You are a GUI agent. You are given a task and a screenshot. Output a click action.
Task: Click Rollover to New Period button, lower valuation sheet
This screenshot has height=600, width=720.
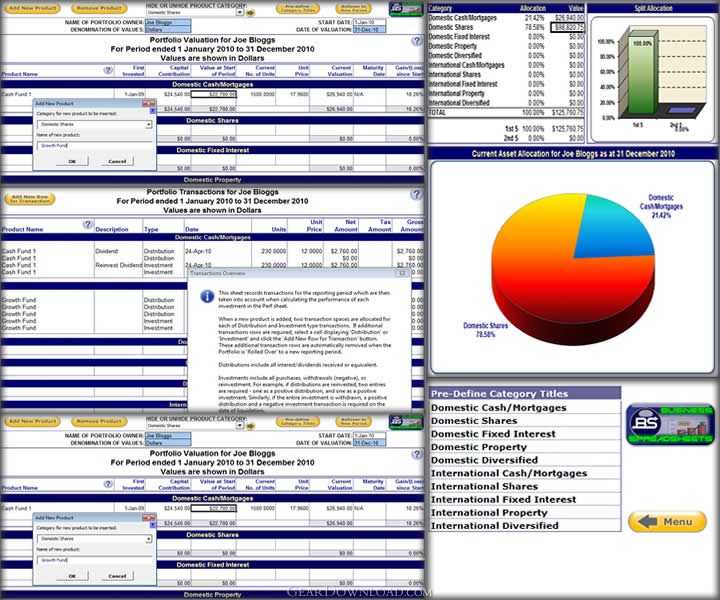353,422
